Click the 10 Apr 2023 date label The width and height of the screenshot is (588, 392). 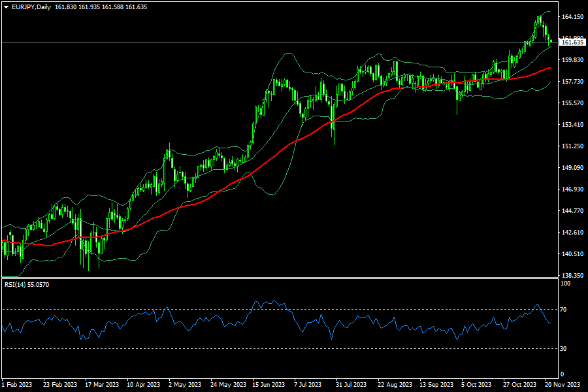click(143, 385)
